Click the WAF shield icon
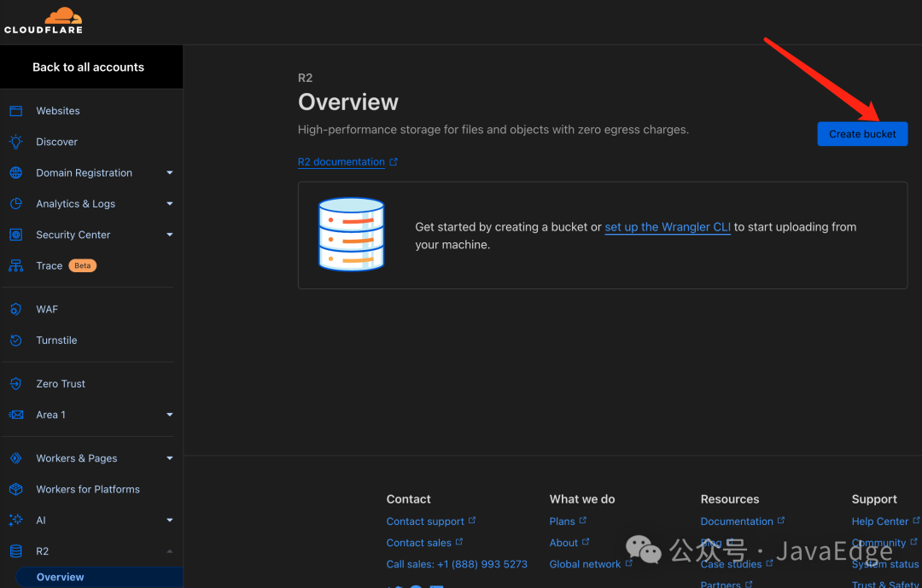The image size is (922, 588). point(16,309)
